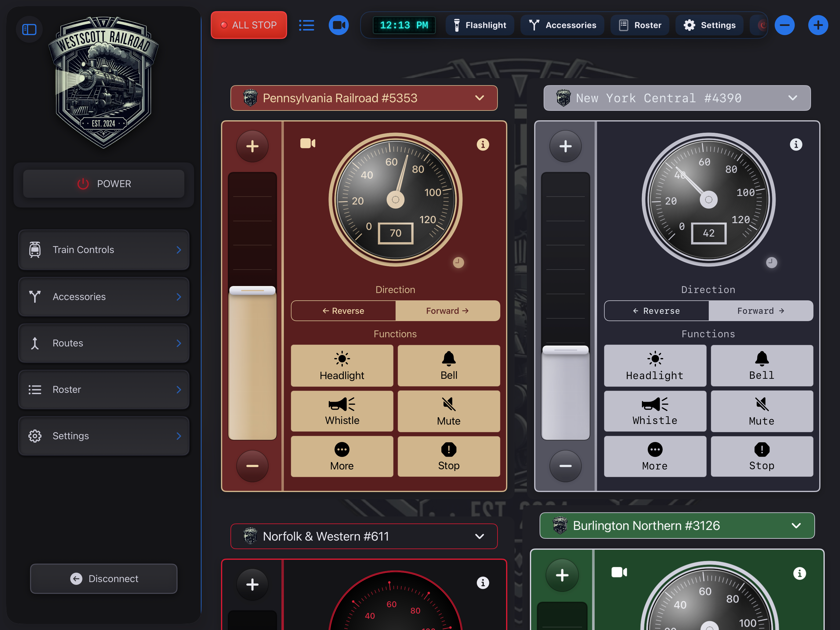
Task: Click the Pennsylvania Railroad speed readout showing 70
Action: tap(395, 233)
